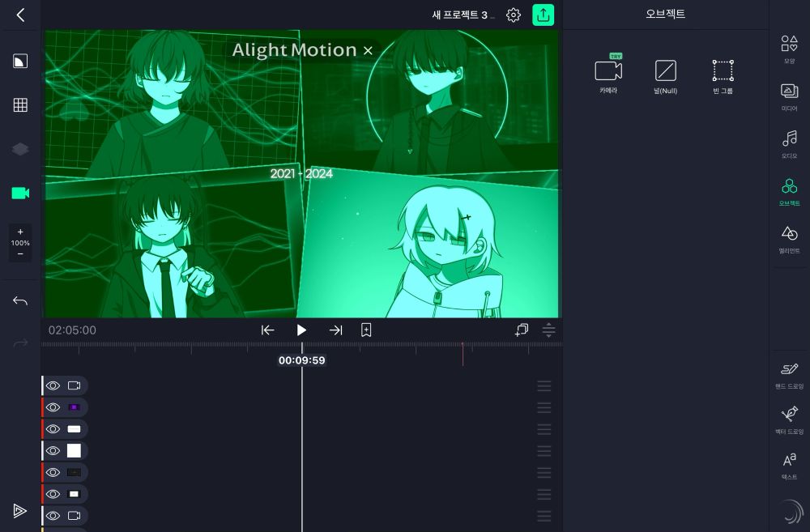Viewport: 810px width, 532px height.
Task: Add a bookmark at the playhead
Action: 366,330
